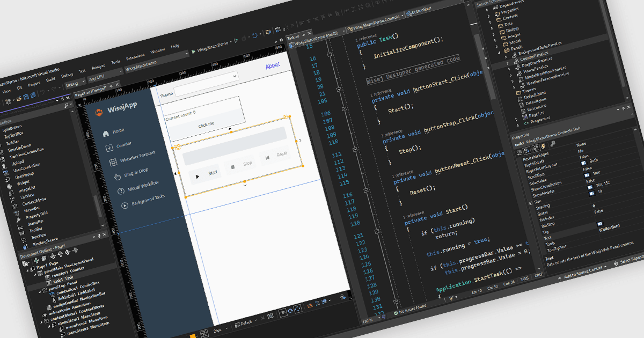Open the Extensions menu
The image size is (644, 338).
[x=135, y=57]
